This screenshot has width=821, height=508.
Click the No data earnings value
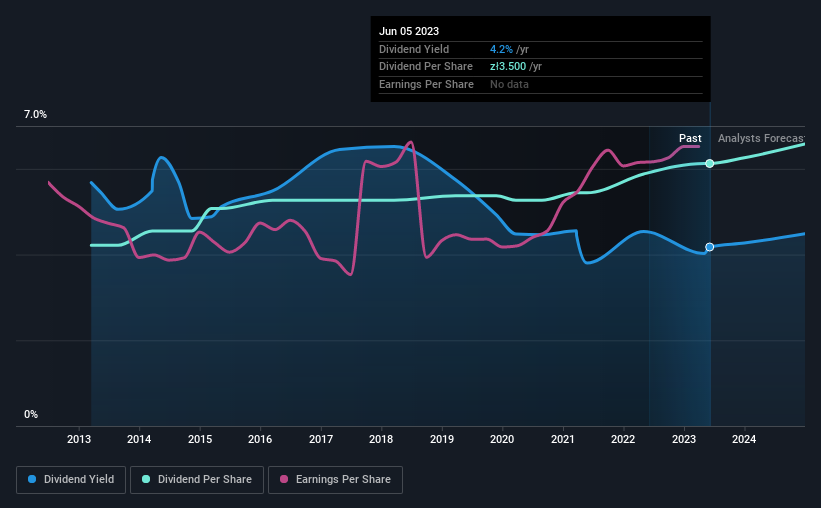click(x=509, y=84)
